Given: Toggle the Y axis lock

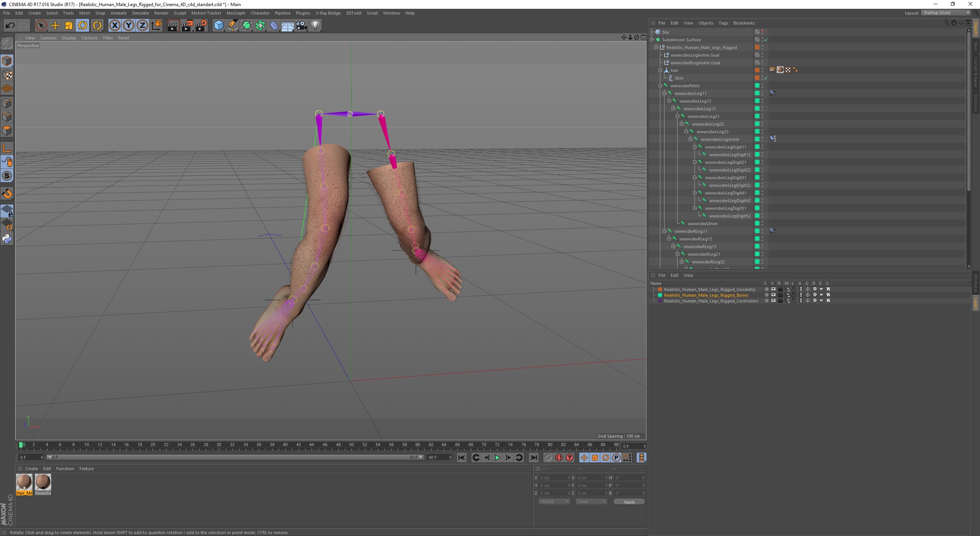Looking at the screenshot, I should tap(129, 26).
